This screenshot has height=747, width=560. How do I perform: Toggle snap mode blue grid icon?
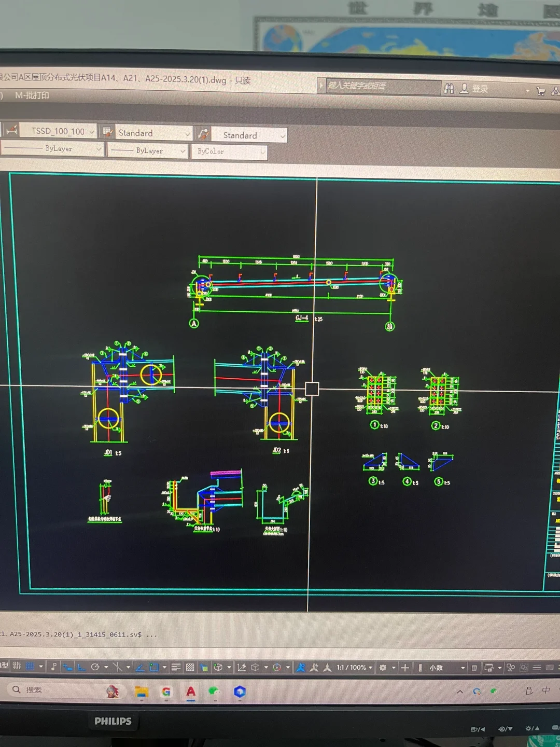pyautogui.click(x=30, y=666)
